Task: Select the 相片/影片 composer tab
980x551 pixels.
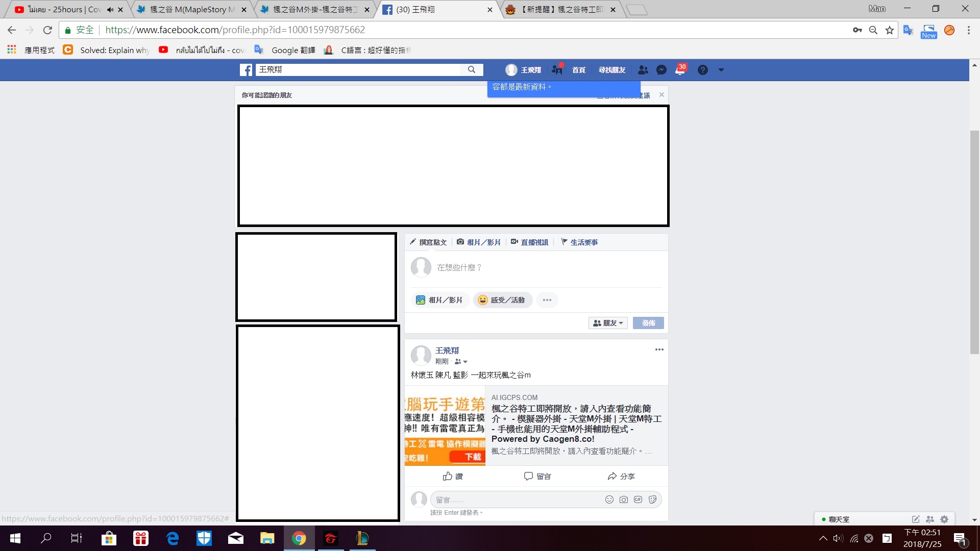Action: (x=479, y=242)
